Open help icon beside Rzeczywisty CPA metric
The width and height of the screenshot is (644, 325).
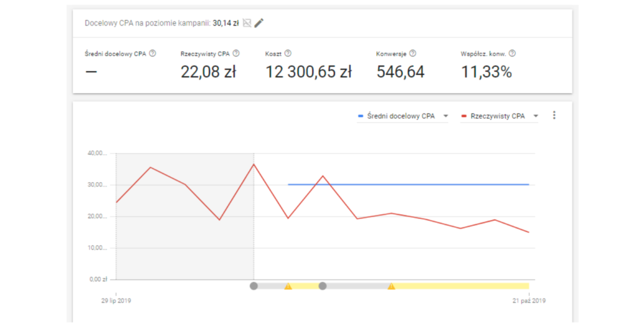coord(236,54)
